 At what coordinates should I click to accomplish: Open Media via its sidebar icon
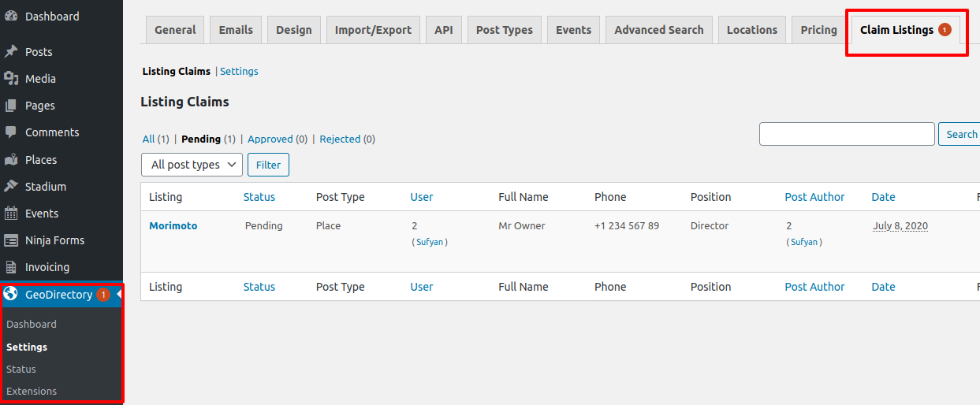pos(11,79)
